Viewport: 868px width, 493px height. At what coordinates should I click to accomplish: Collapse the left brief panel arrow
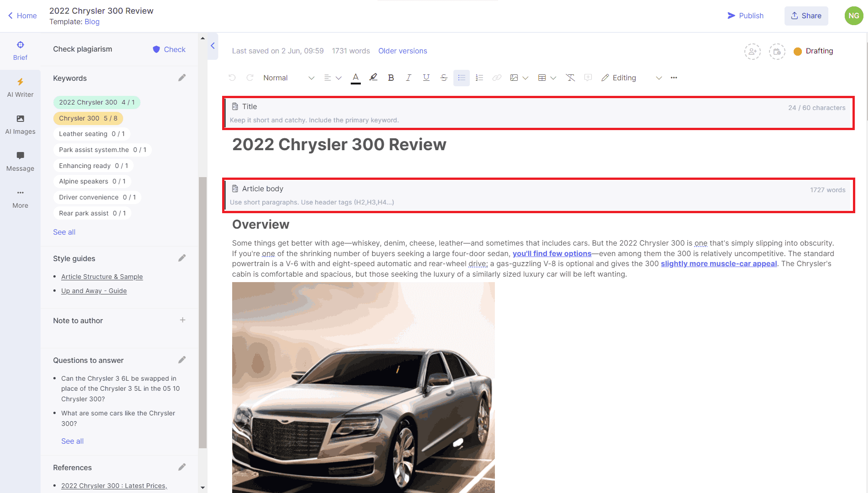[x=213, y=46]
